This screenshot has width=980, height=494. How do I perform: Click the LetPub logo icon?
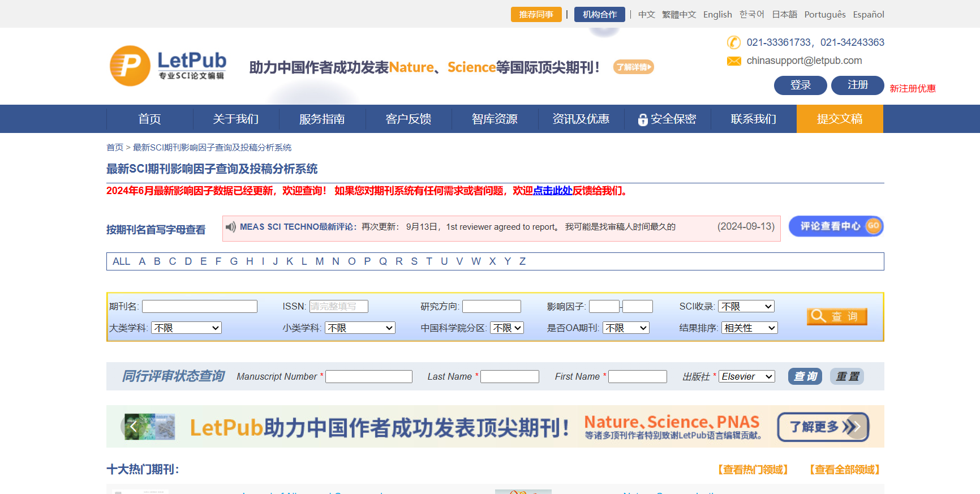[130, 66]
